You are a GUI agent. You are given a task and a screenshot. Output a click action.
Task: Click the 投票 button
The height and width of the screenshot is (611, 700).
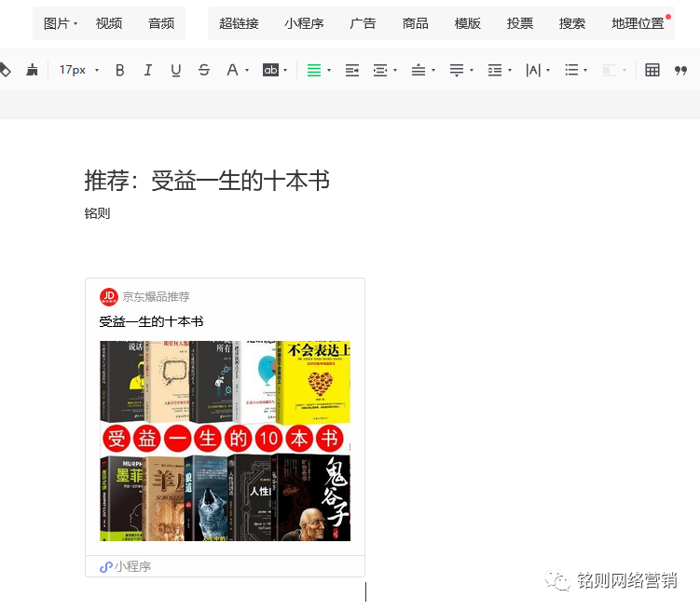coord(520,23)
